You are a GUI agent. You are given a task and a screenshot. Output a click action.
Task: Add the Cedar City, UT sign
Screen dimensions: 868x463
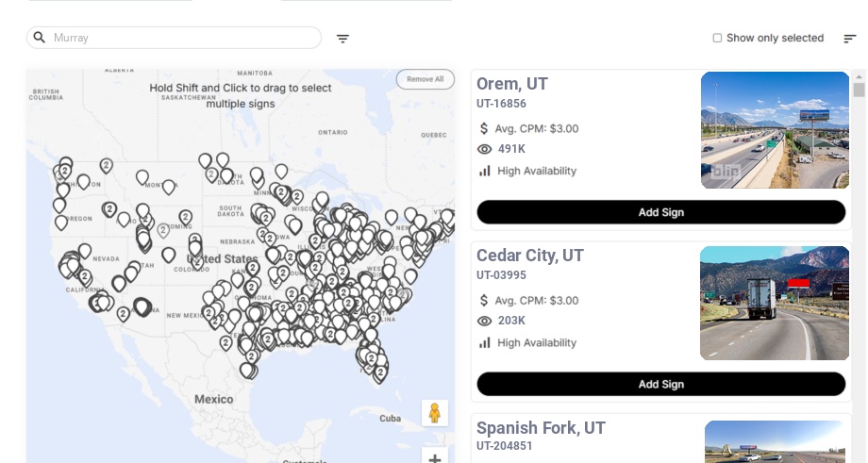click(660, 384)
